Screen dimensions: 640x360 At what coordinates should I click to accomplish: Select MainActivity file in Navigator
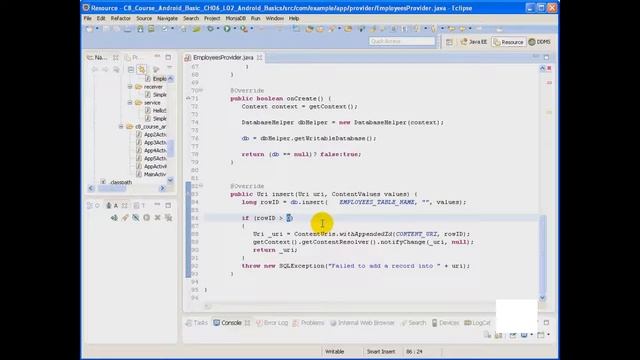click(155, 174)
